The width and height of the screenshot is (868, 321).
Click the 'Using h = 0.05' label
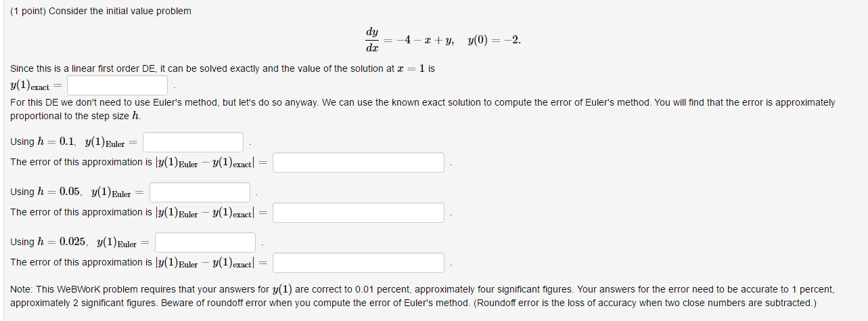pyautogui.click(x=78, y=192)
